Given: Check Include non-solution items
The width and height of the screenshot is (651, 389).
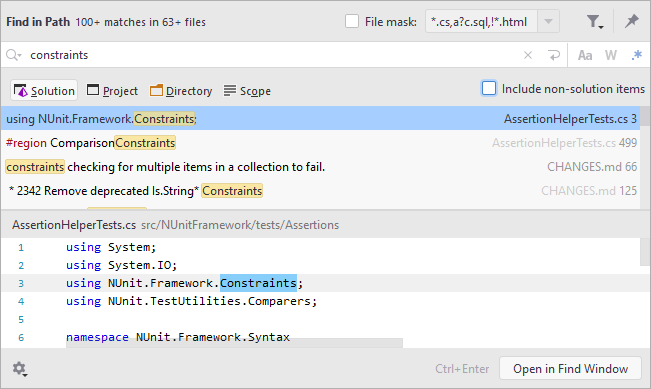Looking at the screenshot, I should pos(489,88).
